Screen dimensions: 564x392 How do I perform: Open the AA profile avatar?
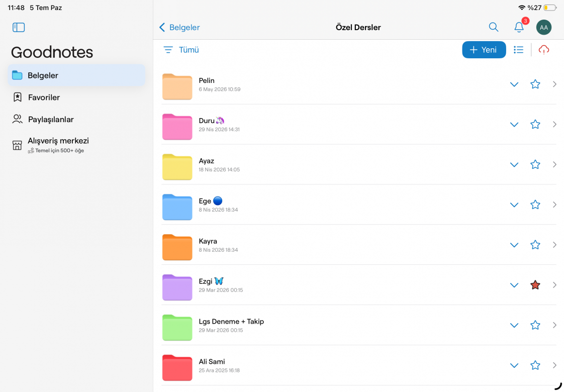click(543, 27)
